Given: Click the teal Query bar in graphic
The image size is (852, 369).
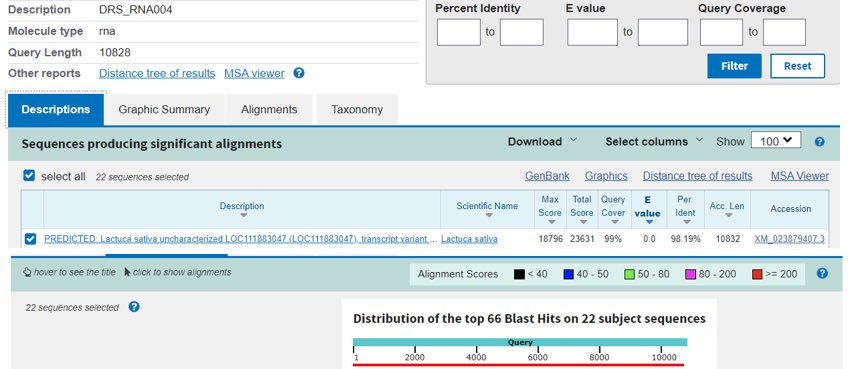Looking at the screenshot, I should click(520, 342).
